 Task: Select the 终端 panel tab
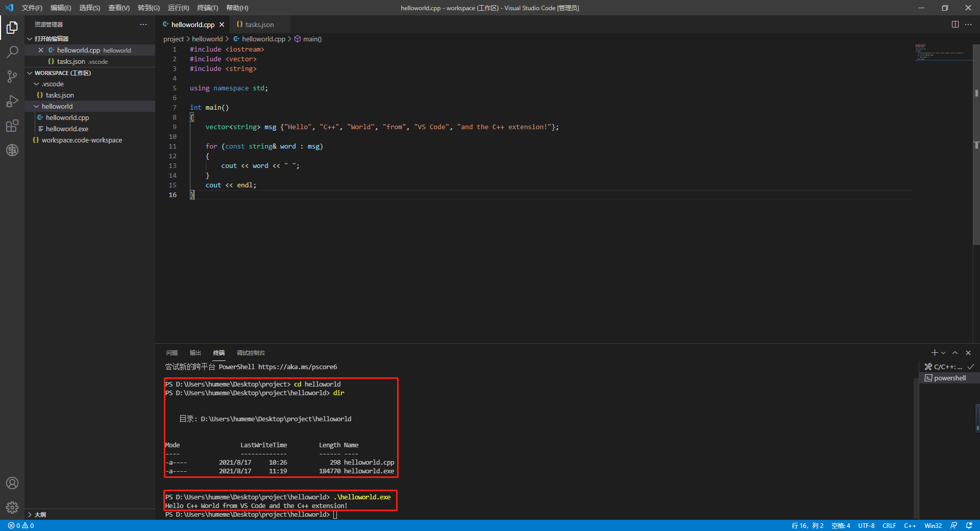[219, 353]
